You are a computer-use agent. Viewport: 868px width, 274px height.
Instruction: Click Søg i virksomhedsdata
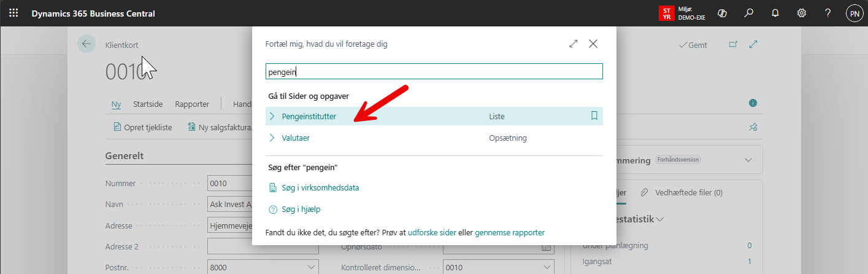tap(320, 187)
